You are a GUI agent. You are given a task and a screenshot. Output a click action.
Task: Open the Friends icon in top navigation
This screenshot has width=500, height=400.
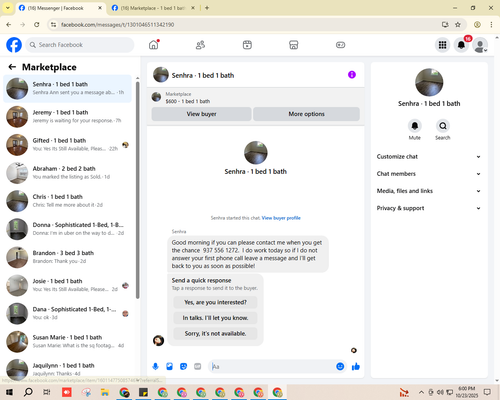pyautogui.click(x=200, y=45)
